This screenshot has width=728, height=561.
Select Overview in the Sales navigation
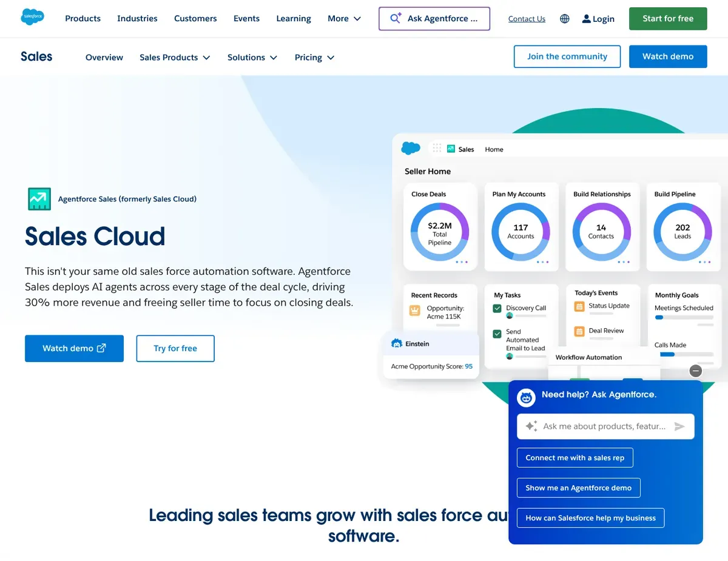[x=104, y=57]
